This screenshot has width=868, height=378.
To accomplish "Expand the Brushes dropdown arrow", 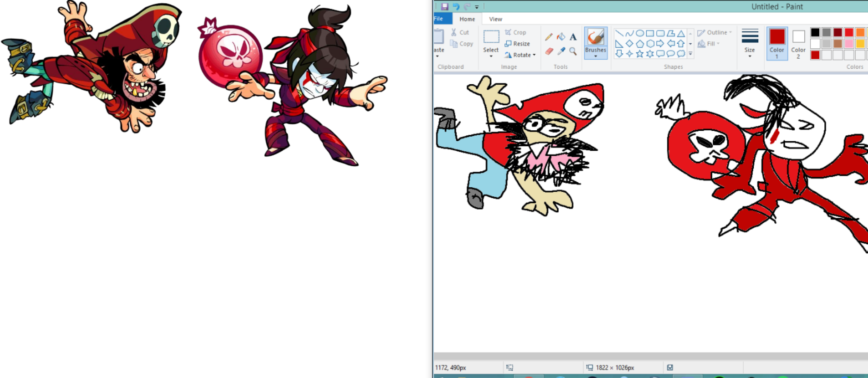I will [596, 56].
